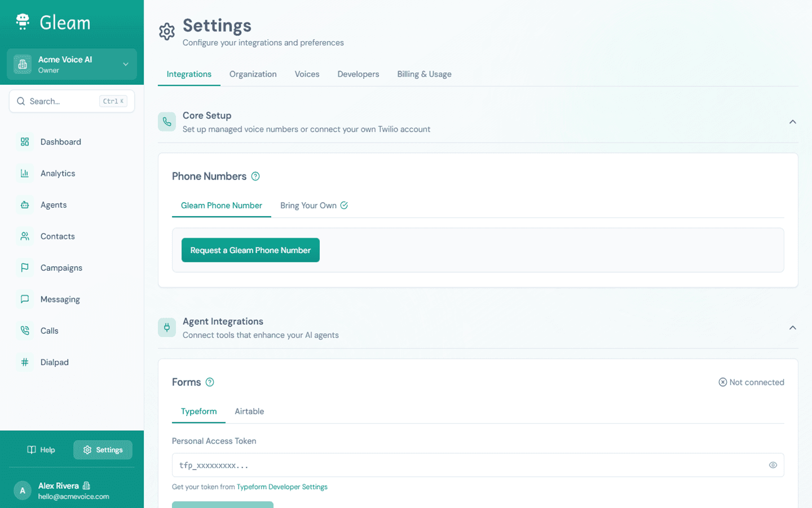Click the Phone Numbers help icon
Viewport: 812px width, 508px height.
click(x=255, y=176)
